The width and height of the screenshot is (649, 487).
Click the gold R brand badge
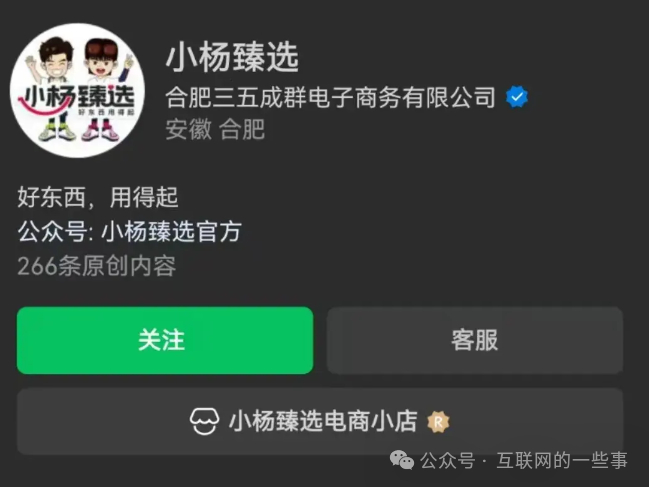[x=438, y=422]
